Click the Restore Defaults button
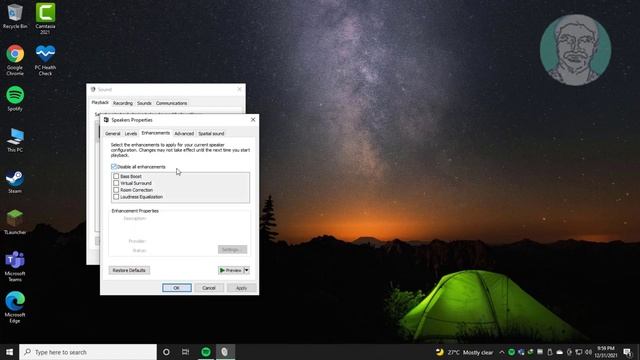 [x=129, y=270]
